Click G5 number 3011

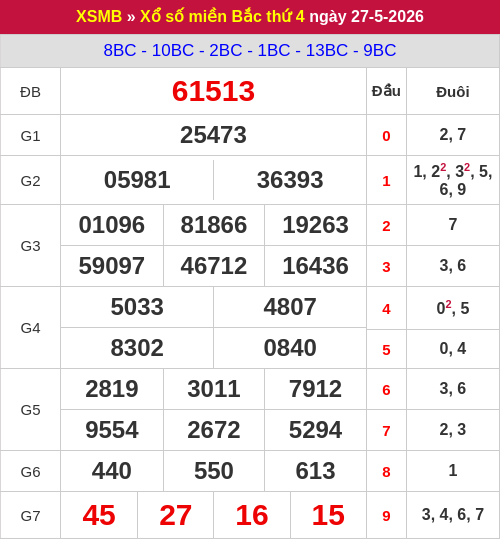[214, 389]
